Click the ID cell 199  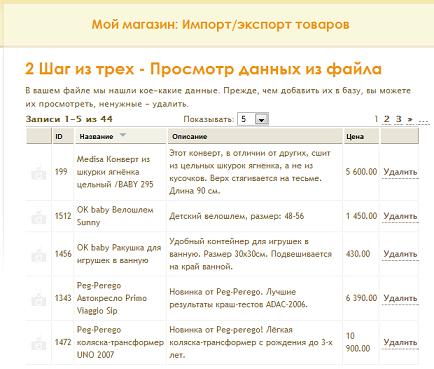(x=61, y=172)
